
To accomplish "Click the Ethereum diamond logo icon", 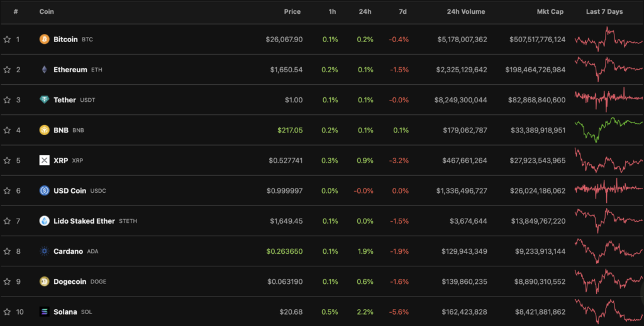I will pos(45,70).
